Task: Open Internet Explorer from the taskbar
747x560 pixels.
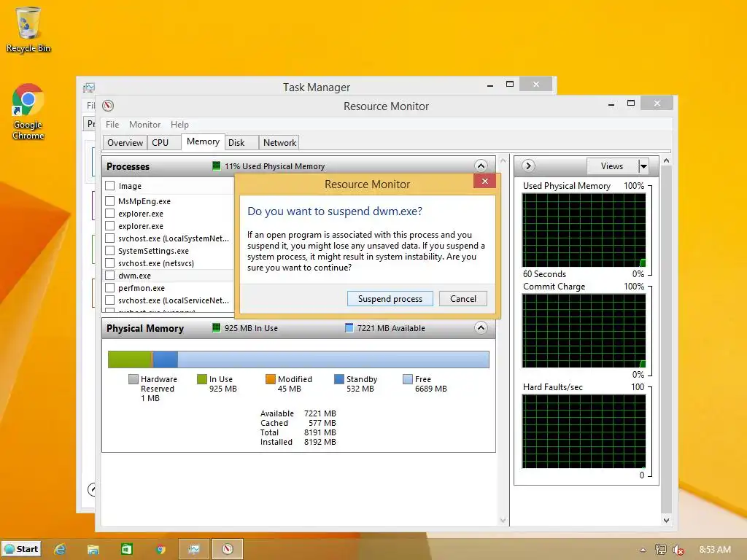Action: pos(60,549)
